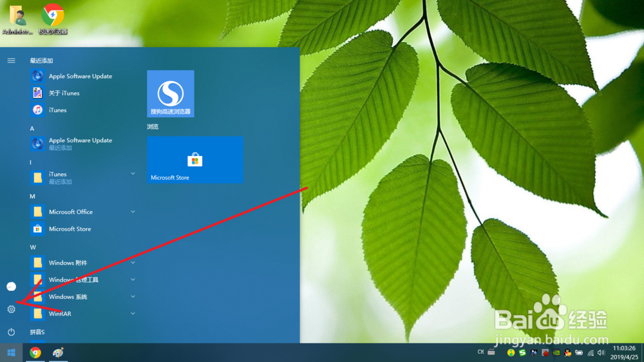Screen dimensions: 644x362
Task: Click the Power icon in Start menu
Action: [11, 332]
